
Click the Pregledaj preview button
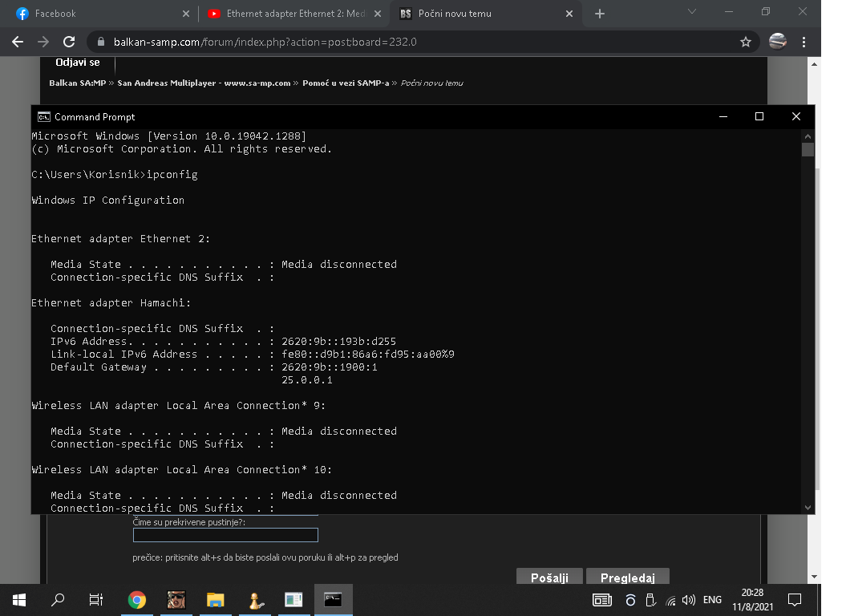[x=628, y=577]
